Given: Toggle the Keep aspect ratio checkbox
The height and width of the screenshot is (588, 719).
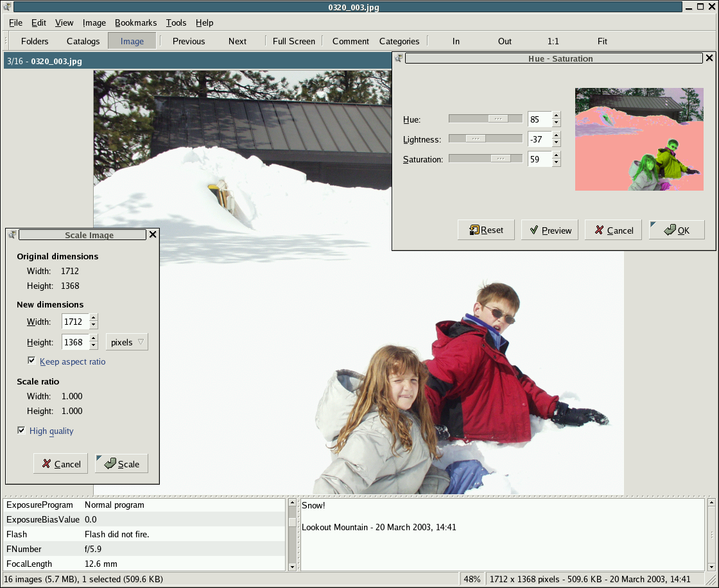Looking at the screenshot, I should (31, 361).
